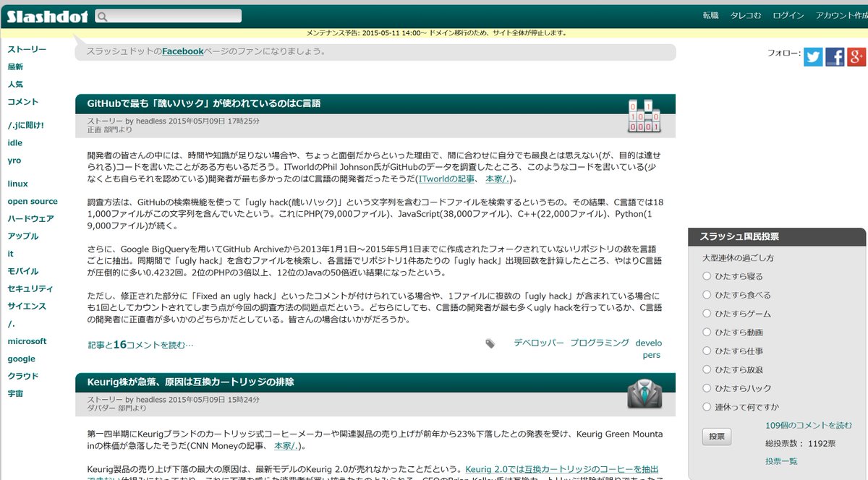Open the Facebook follow icon
The height and width of the screenshot is (480, 868).
(835, 56)
